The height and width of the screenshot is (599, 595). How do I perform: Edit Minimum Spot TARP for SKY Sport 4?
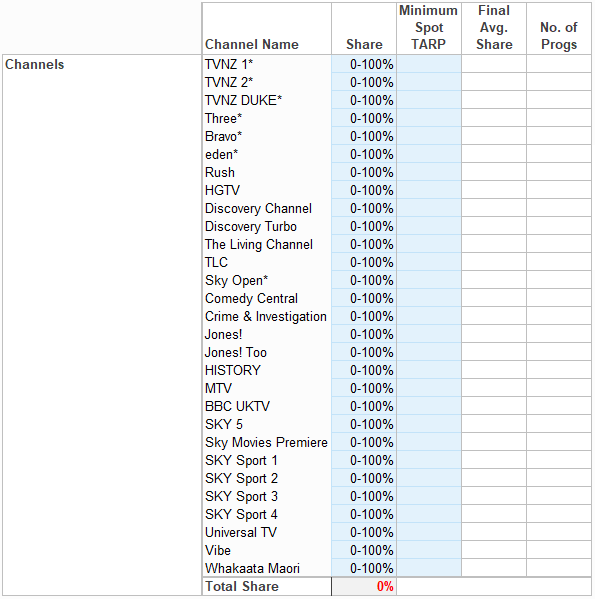(429, 514)
